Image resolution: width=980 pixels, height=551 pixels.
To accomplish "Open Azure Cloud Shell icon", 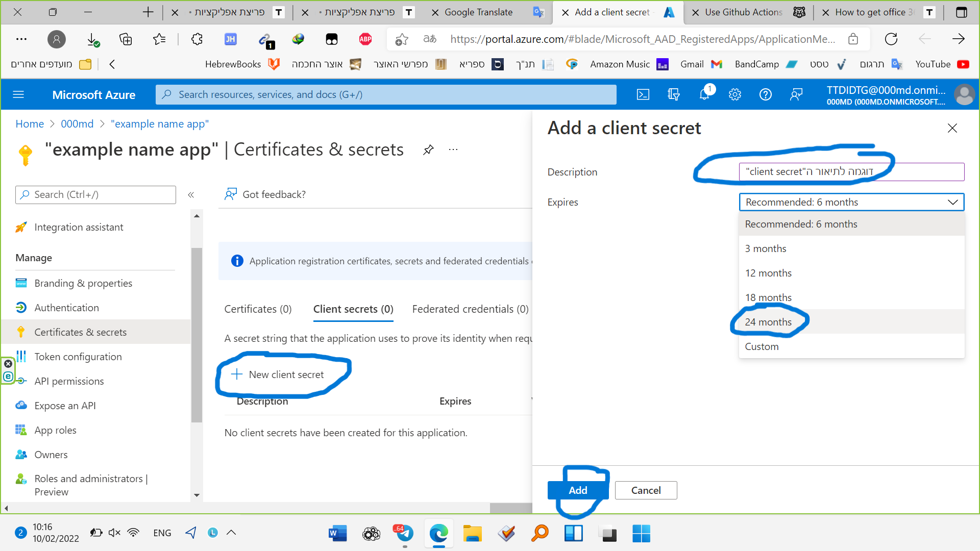I will click(643, 94).
